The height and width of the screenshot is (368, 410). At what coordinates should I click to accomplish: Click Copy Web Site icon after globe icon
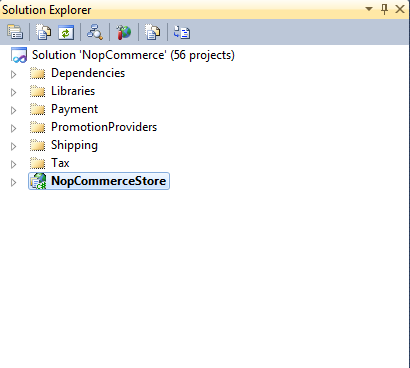click(153, 32)
